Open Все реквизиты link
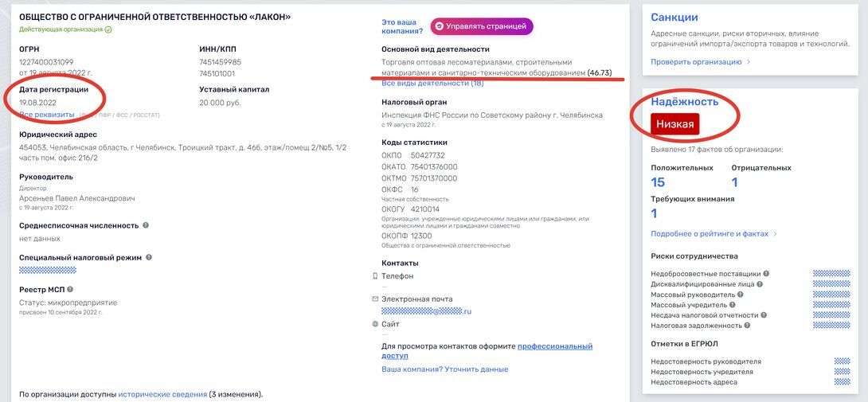This screenshot has height=402, width=868. point(45,115)
